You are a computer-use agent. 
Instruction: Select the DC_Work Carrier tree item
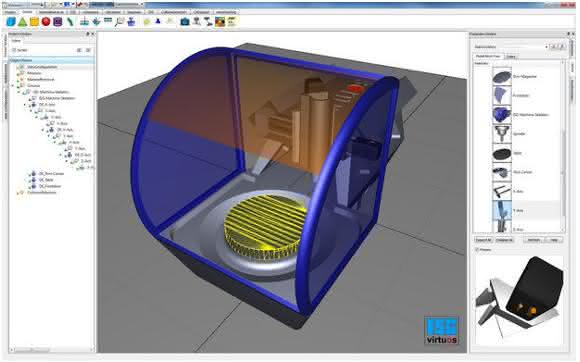coord(51,173)
